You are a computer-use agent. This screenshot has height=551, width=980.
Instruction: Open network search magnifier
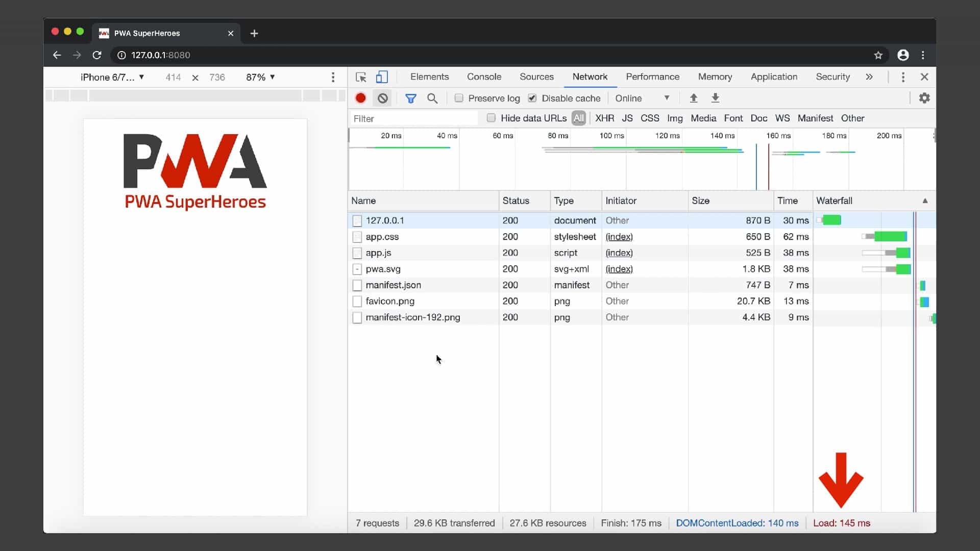[x=432, y=98]
